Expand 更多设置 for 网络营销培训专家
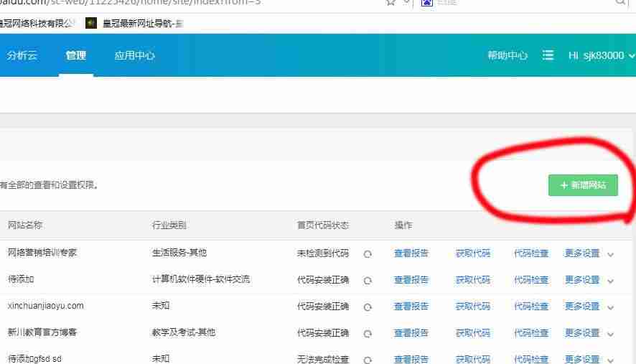 [x=589, y=253]
